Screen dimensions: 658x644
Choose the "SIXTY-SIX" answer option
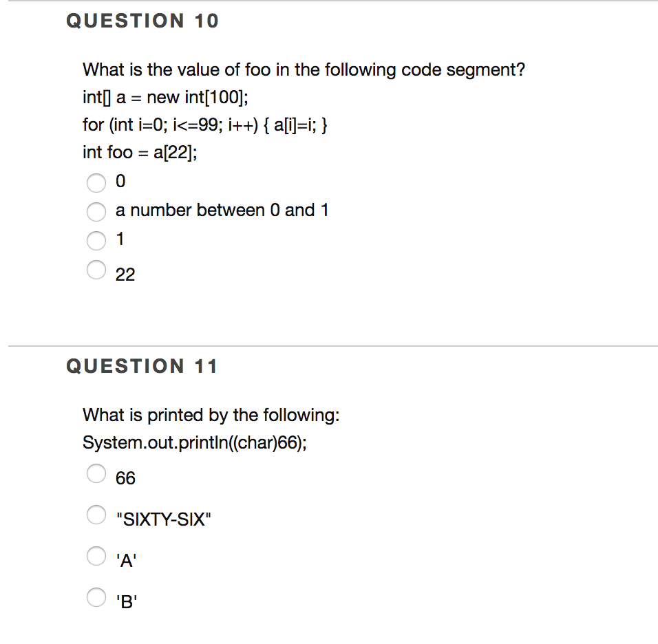click(96, 515)
